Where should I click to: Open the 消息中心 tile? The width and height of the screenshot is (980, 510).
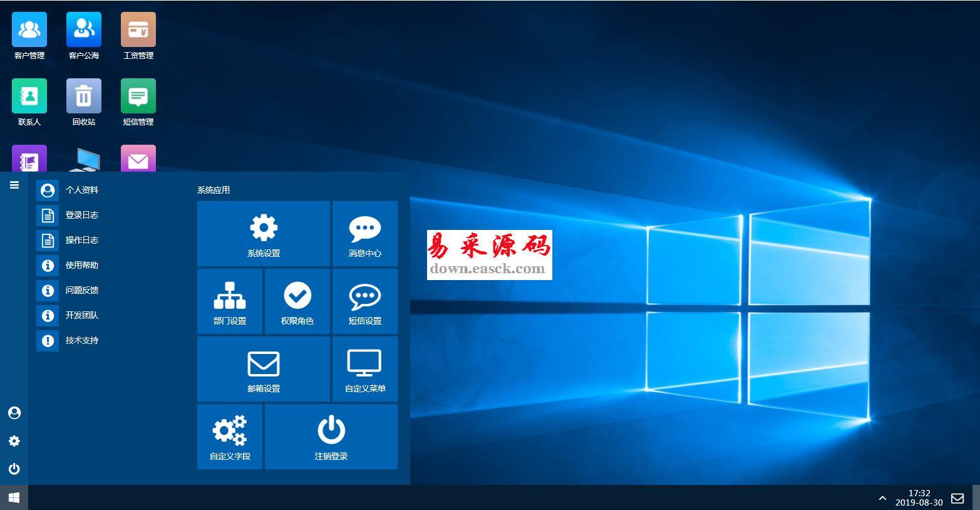[x=365, y=234]
